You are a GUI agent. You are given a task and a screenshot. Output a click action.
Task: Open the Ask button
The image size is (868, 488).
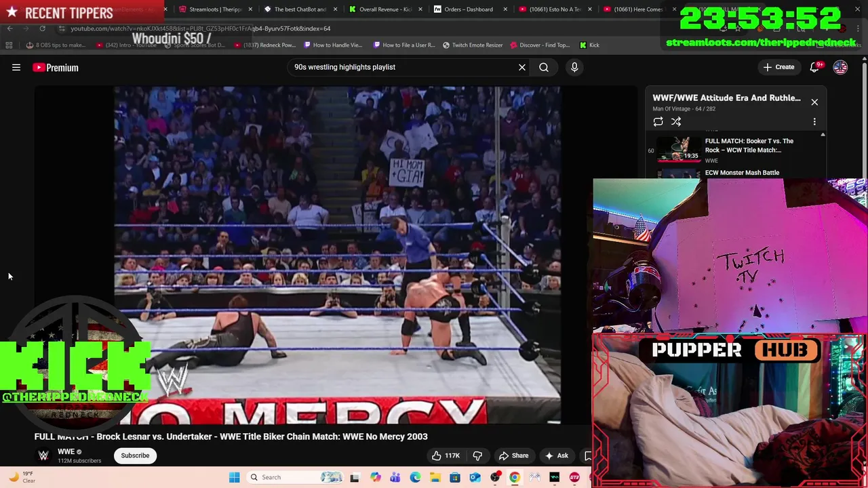pyautogui.click(x=556, y=455)
